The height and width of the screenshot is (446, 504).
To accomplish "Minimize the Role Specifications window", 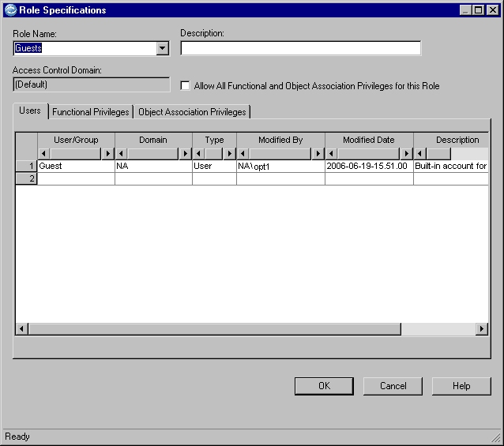I will tap(465, 10).
